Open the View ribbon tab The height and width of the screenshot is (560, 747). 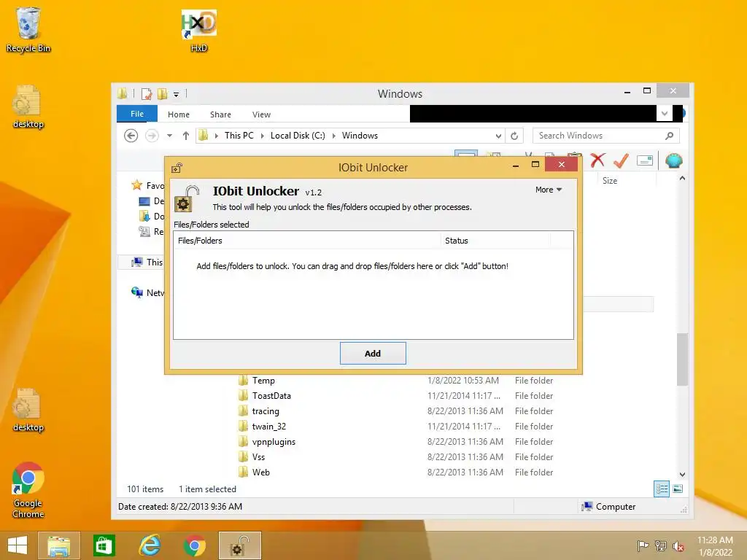[262, 114]
